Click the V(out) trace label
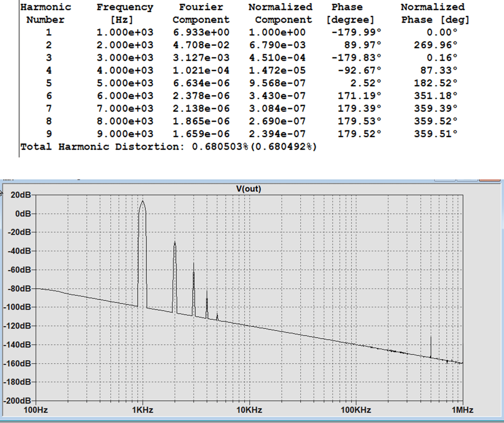504x423 pixels. click(249, 189)
